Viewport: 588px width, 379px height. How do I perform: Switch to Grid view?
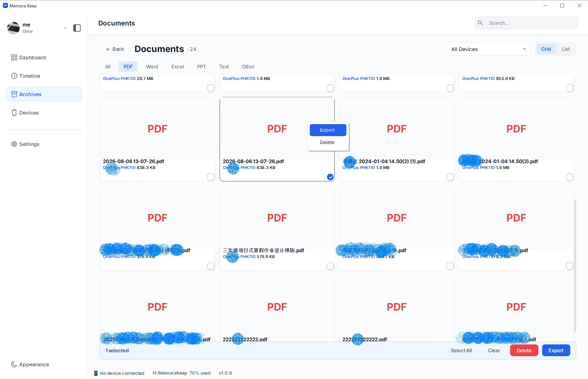click(546, 49)
